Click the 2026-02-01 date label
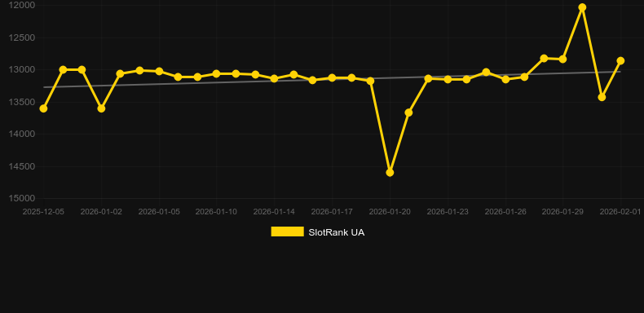The image size is (644, 313). click(x=620, y=212)
